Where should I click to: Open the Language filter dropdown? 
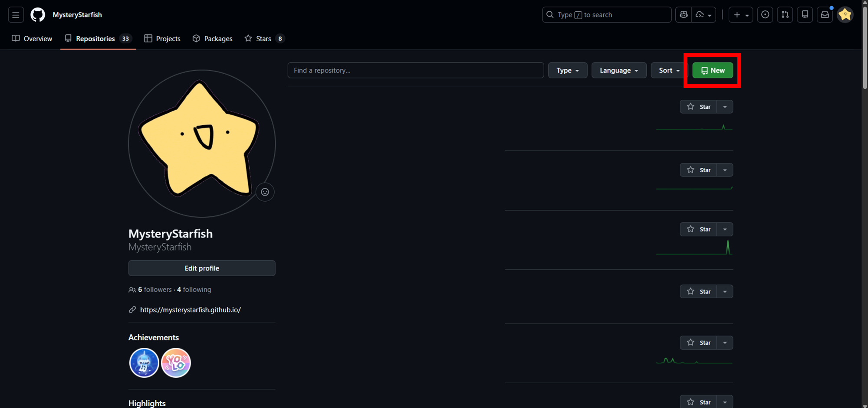click(x=618, y=70)
